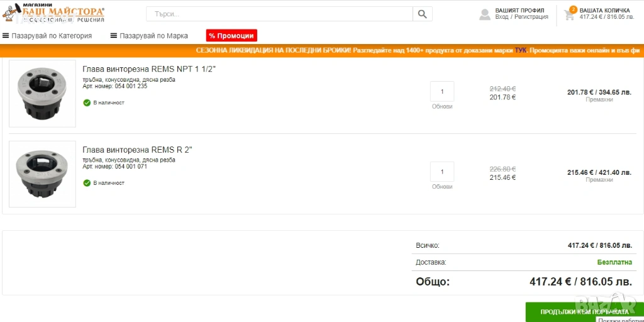
Task: Click Регистрация link
Action: point(531,17)
